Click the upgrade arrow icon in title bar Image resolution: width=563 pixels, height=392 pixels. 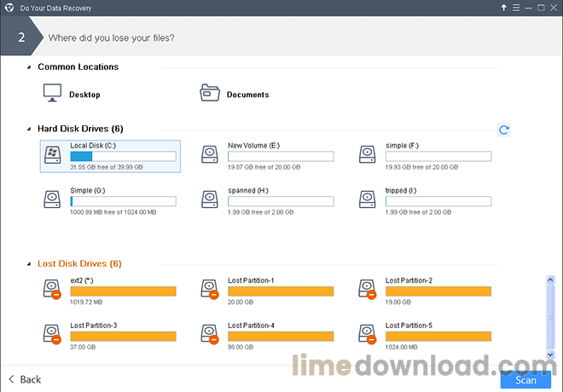(x=504, y=8)
